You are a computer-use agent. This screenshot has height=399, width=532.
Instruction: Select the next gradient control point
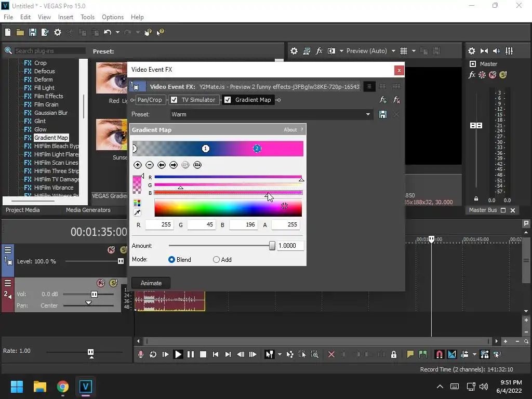click(174, 165)
